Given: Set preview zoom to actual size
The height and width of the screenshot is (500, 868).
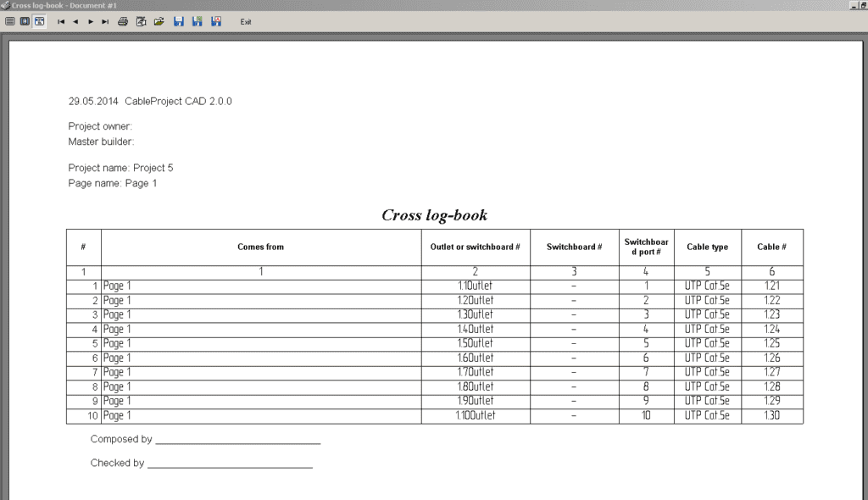Looking at the screenshot, I should tap(25, 21).
